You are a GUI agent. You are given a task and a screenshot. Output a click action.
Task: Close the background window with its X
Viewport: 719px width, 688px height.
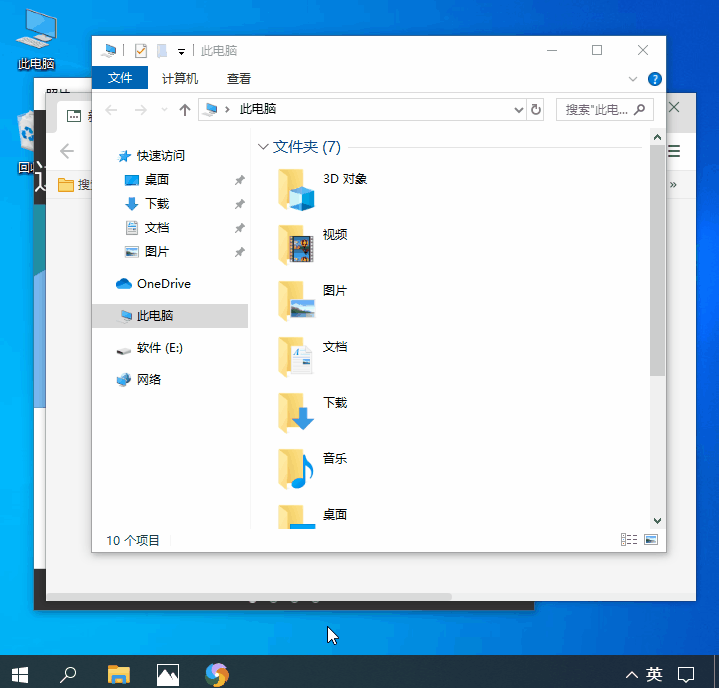pyautogui.click(x=674, y=107)
